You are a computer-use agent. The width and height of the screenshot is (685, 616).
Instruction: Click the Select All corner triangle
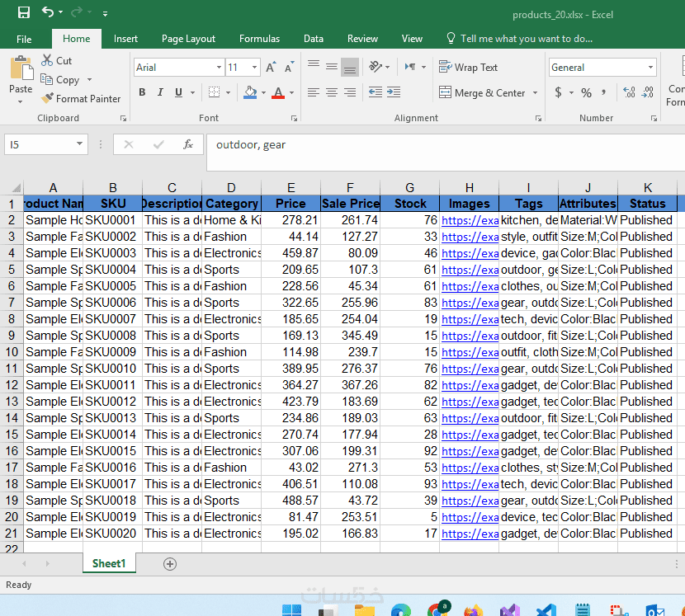(16, 188)
